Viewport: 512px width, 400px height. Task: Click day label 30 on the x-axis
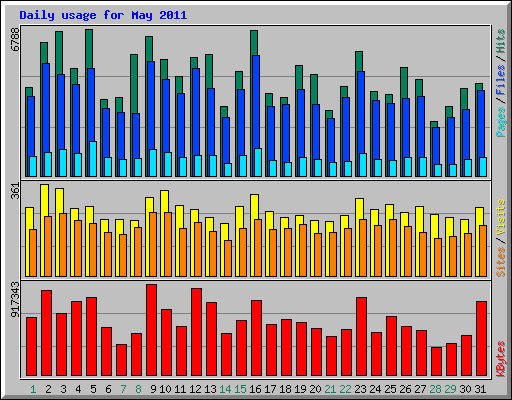pos(465,389)
